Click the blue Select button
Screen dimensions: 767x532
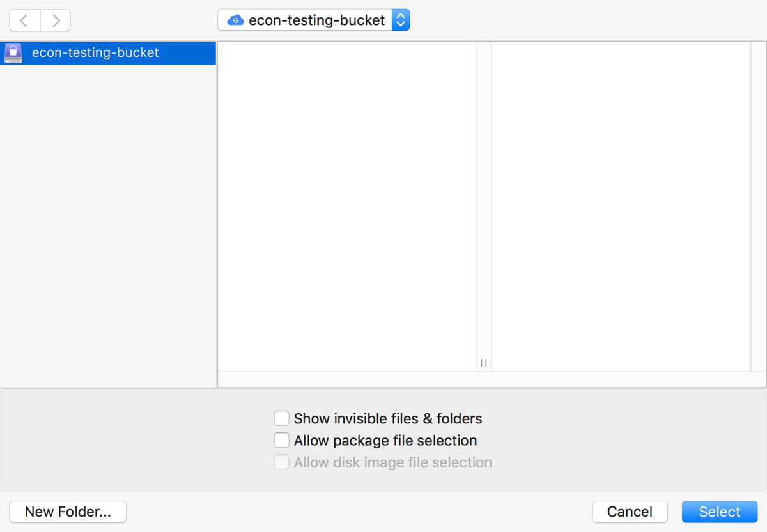coord(720,512)
